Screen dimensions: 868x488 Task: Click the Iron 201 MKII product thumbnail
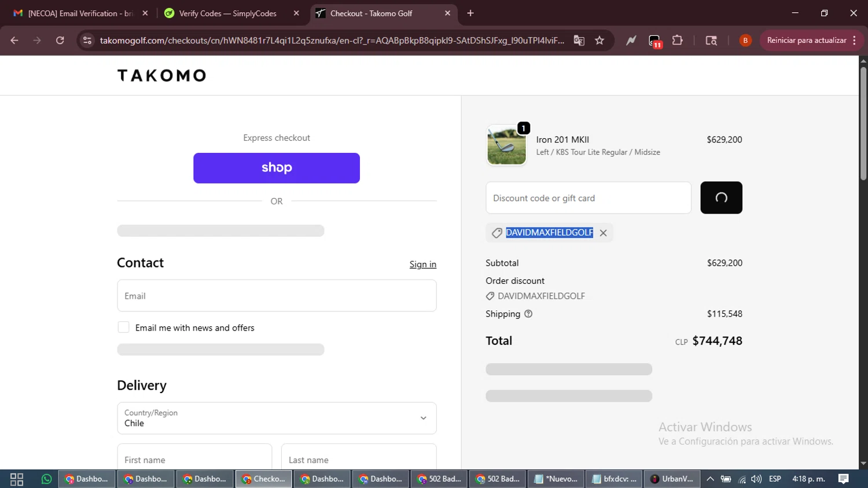[506, 145]
